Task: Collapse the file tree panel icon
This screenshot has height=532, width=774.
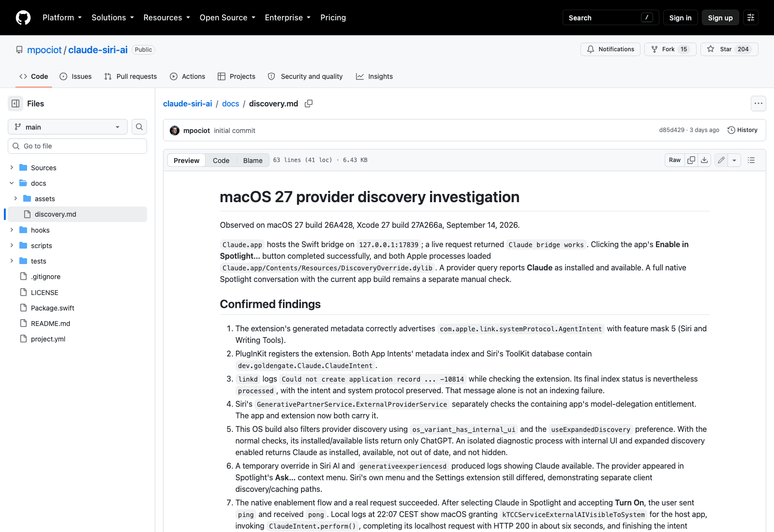Action: 15,103
